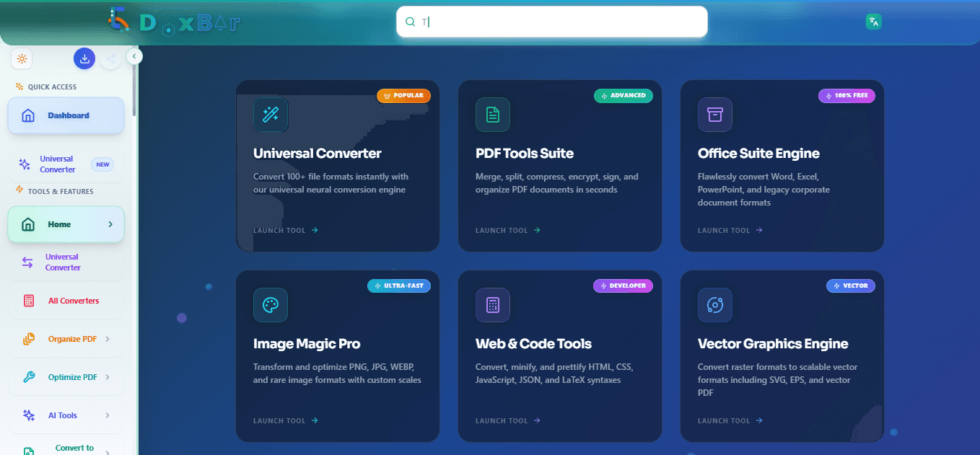Launch the PDF Tools Suite tool
Image resolution: width=980 pixels, height=455 pixels.
508,231
